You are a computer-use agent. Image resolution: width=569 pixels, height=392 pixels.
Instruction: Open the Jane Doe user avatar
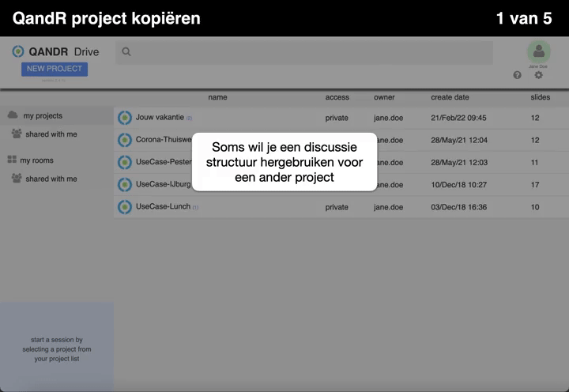tap(538, 51)
